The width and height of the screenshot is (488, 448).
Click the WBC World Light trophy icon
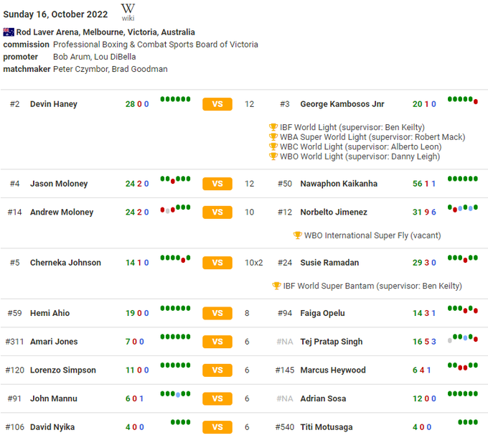pos(273,146)
